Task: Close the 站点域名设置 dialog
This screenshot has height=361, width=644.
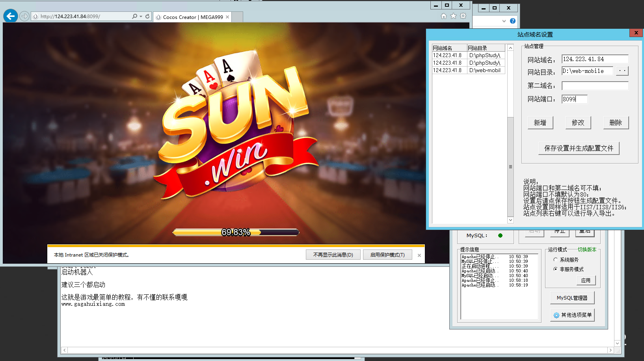Action: tap(636, 33)
